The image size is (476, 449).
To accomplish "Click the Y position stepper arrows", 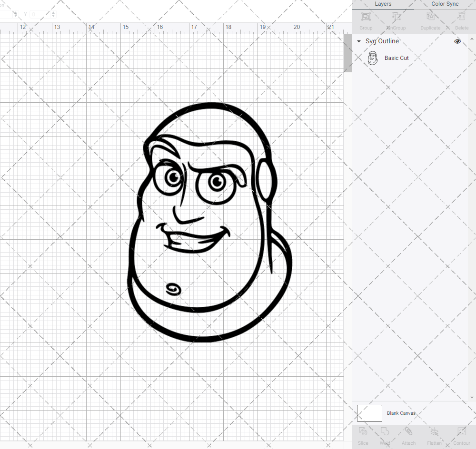I will tap(53, 14).
